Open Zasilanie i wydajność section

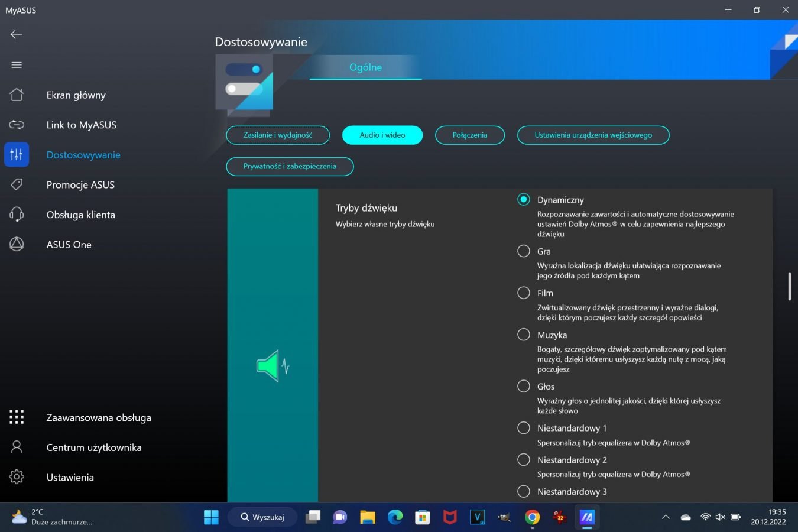[278, 135]
